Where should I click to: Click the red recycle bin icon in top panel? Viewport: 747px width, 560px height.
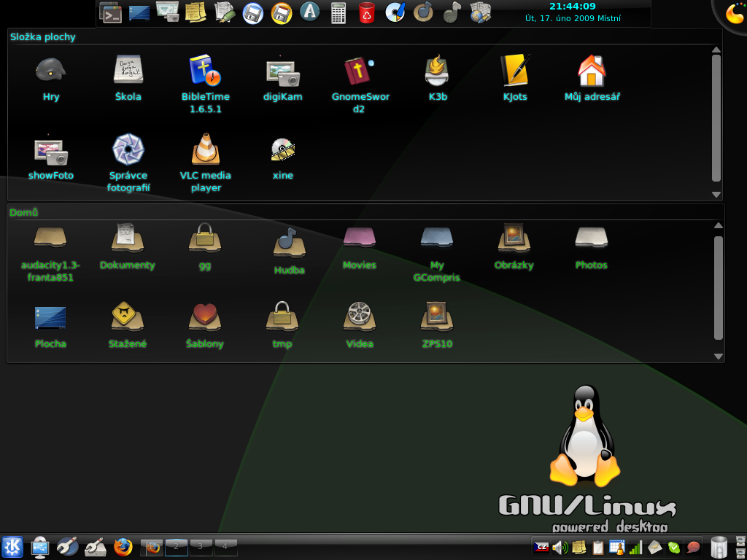367,13
